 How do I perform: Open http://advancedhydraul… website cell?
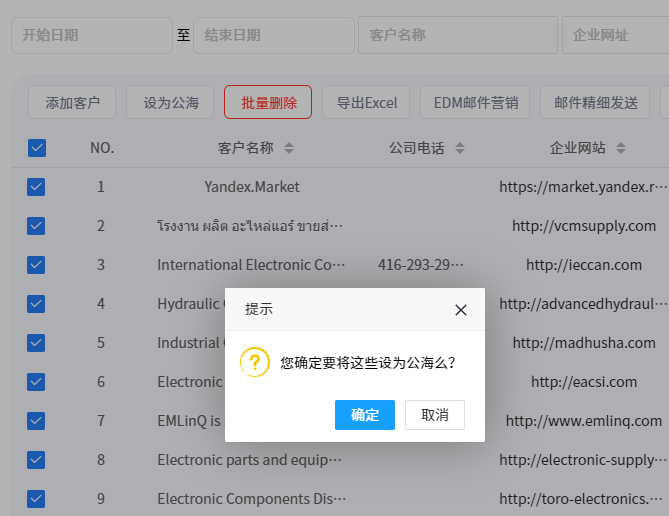583,304
